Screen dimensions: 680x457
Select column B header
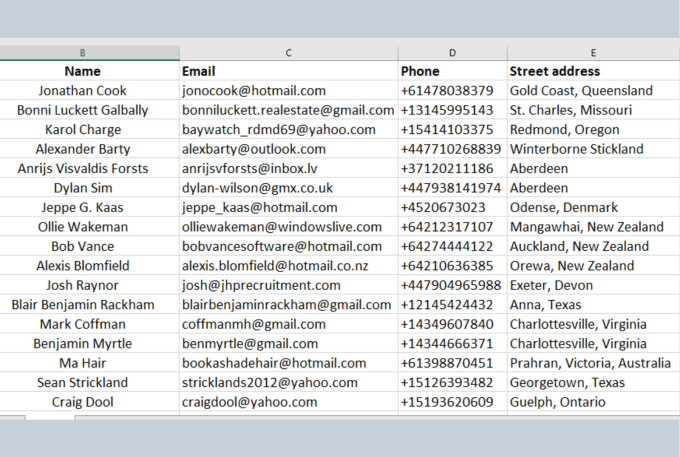(x=82, y=52)
